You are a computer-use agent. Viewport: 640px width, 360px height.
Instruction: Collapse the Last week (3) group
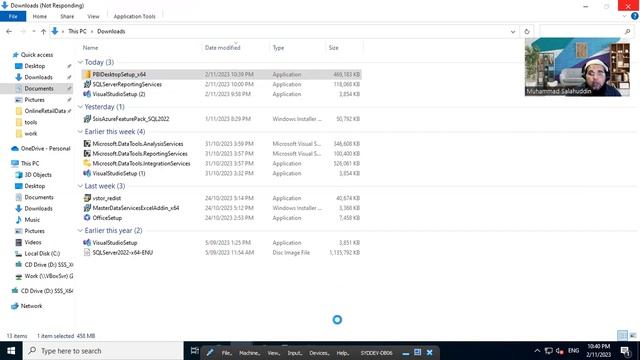pyautogui.click(x=80, y=186)
